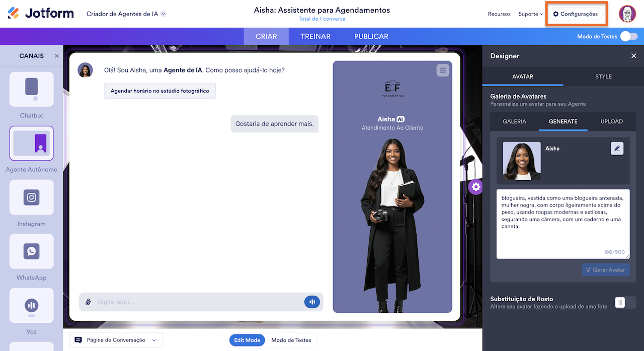Click the 'Gostaria de aprender mais.' message bubble
Viewport: 644px width, 351px height.
click(x=275, y=123)
